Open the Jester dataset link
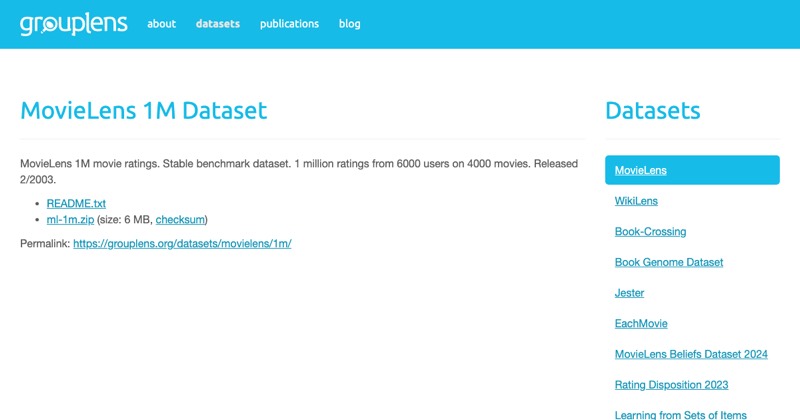 (x=629, y=292)
